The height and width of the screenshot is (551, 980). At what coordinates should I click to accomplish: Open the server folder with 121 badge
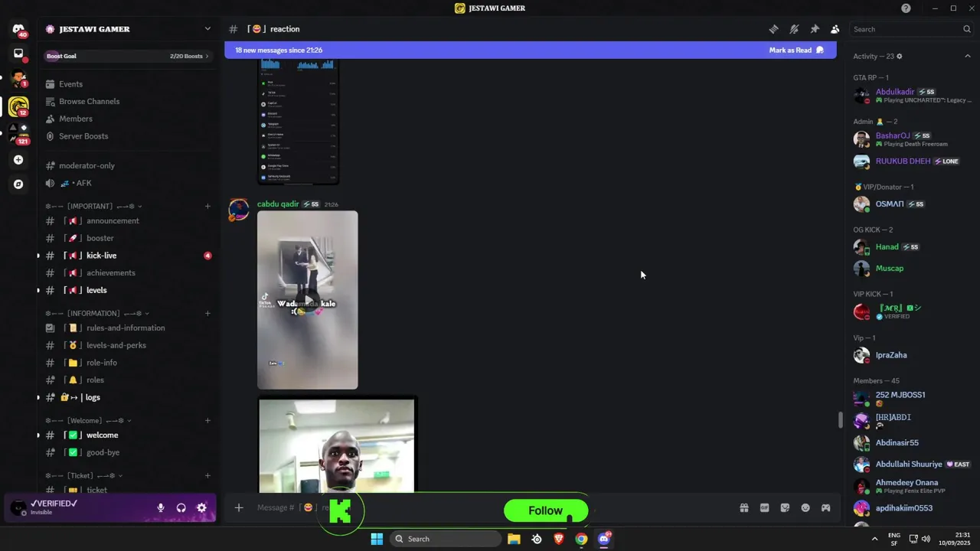(x=18, y=133)
